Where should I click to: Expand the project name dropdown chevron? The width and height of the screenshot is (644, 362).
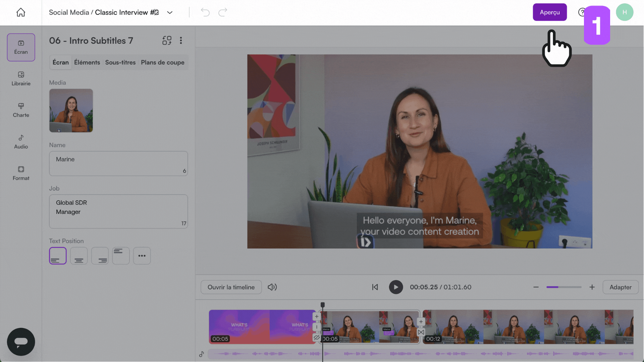pyautogui.click(x=169, y=12)
